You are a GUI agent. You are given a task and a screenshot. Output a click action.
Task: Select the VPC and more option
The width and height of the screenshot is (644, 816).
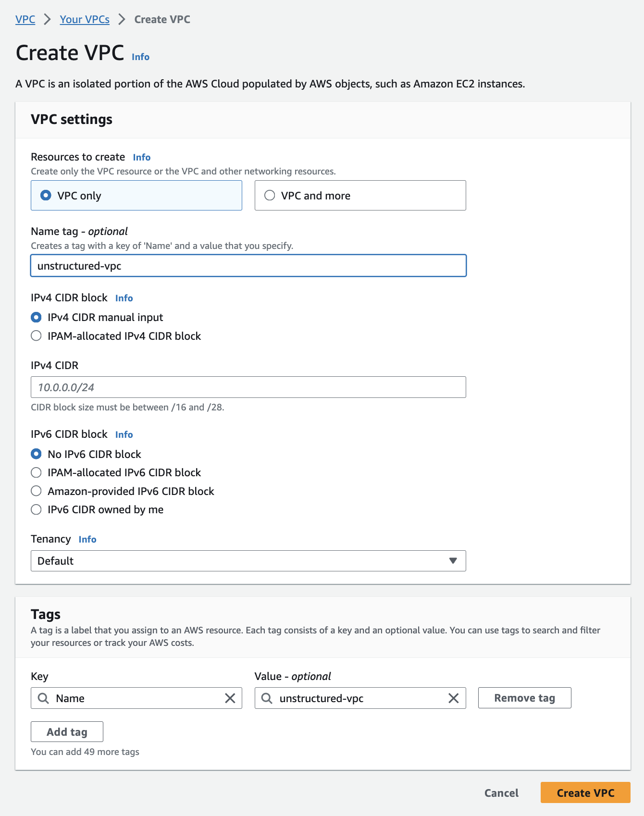[x=270, y=195]
